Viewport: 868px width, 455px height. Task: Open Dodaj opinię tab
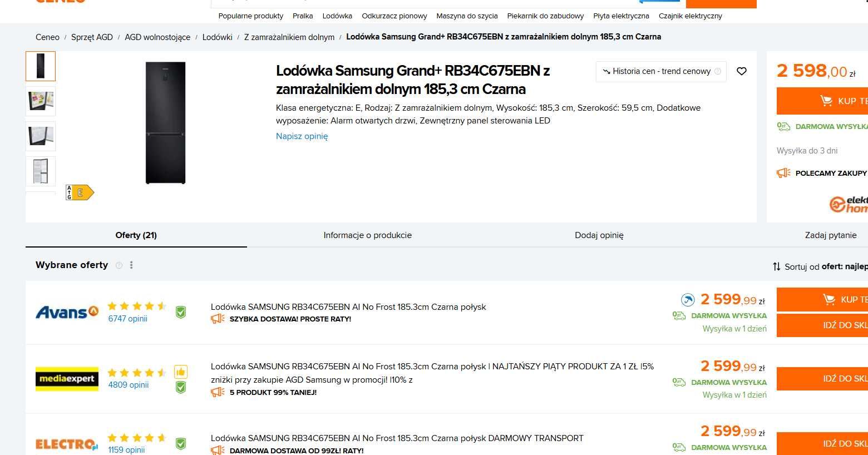pyautogui.click(x=599, y=235)
